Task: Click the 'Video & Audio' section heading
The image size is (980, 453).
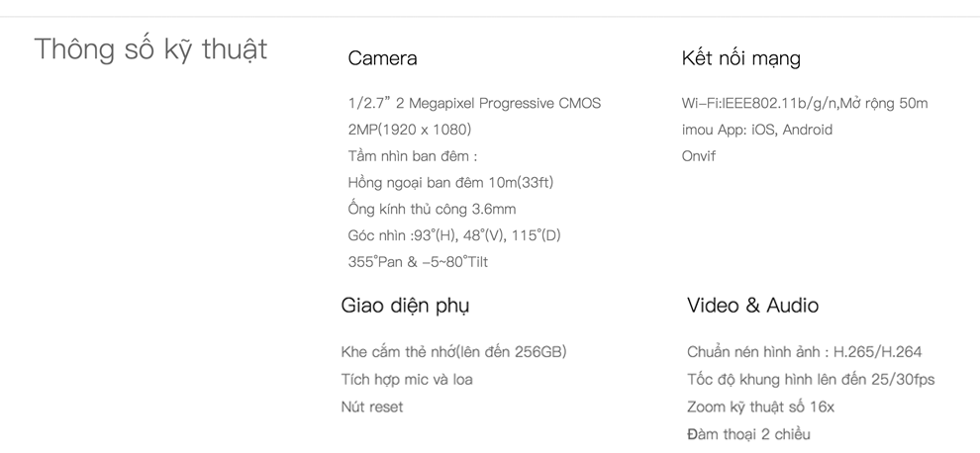Action: click(x=752, y=306)
